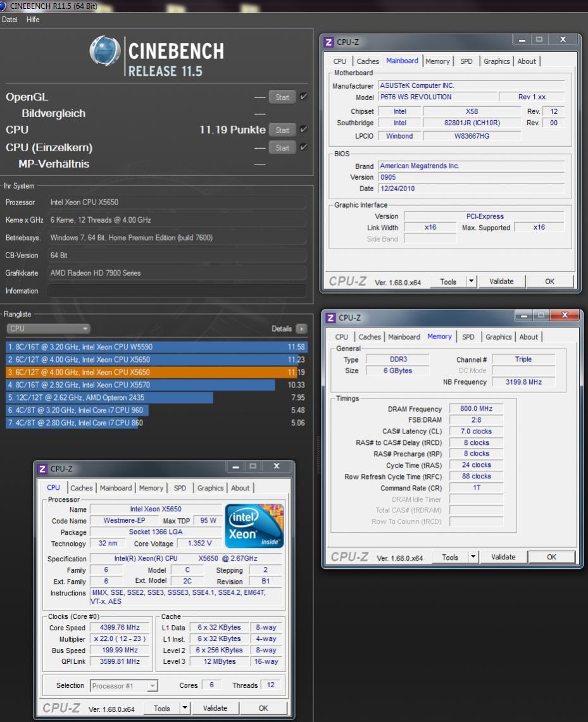Viewport: 588px width, 722px height.
Task: Click the Information input field
Action: (177, 290)
